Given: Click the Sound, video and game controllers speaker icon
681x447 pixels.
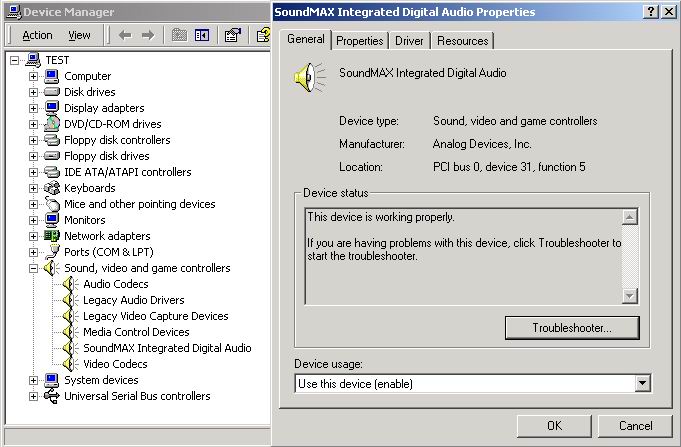Looking at the screenshot, I should [x=52, y=268].
